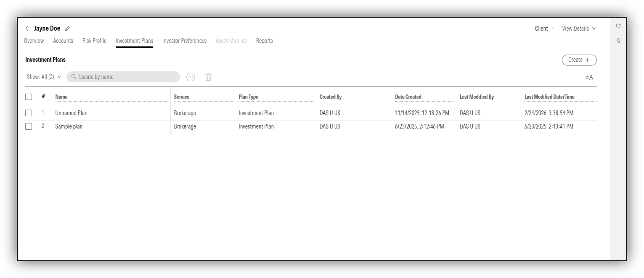The height and width of the screenshot is (278, 644).
Task: Click the Asset-Map tab
Action: coord(227,41)
